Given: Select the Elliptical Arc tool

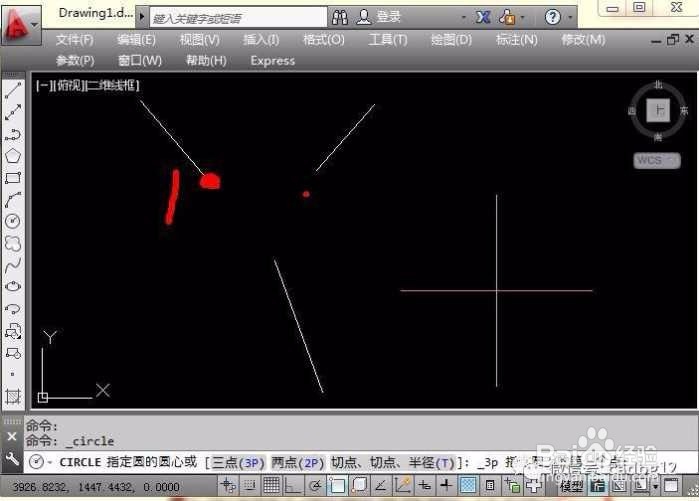Looking at the screenshot, I should coord(13,309).
